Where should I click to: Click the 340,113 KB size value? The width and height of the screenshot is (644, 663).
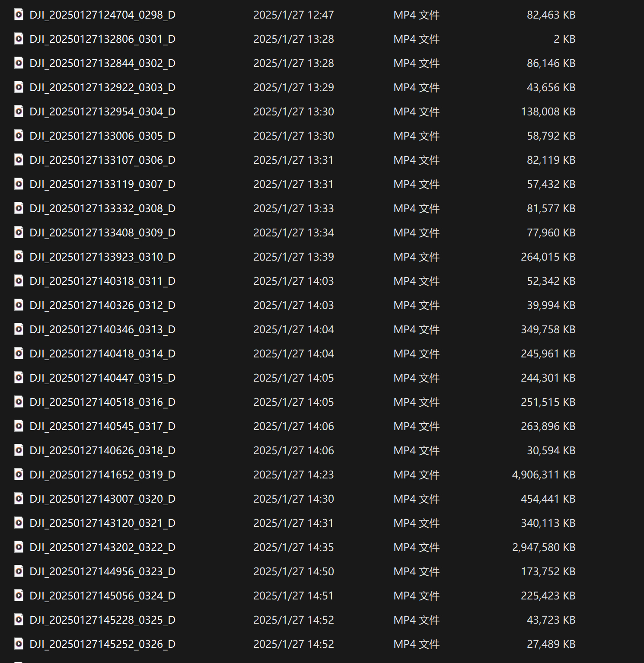click(548, 523)
